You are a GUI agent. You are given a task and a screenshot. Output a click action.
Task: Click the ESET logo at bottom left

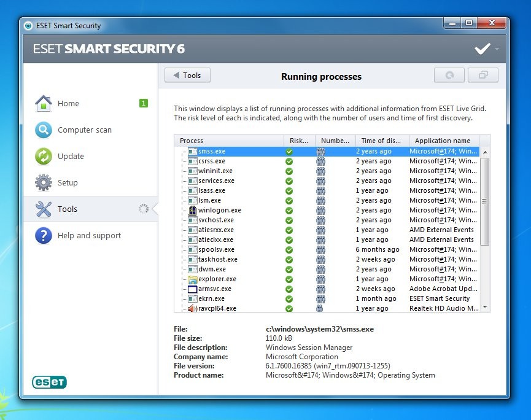(48, 382)
